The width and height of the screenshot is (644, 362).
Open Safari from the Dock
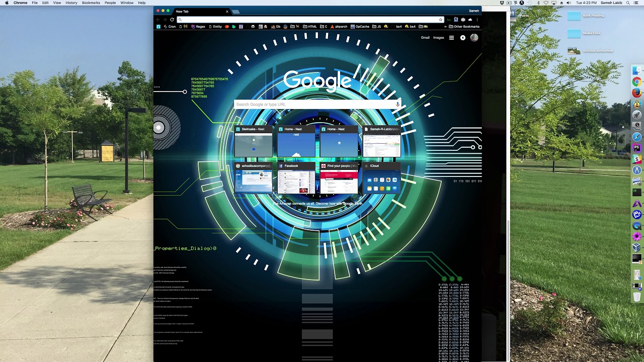pos(637,137)
